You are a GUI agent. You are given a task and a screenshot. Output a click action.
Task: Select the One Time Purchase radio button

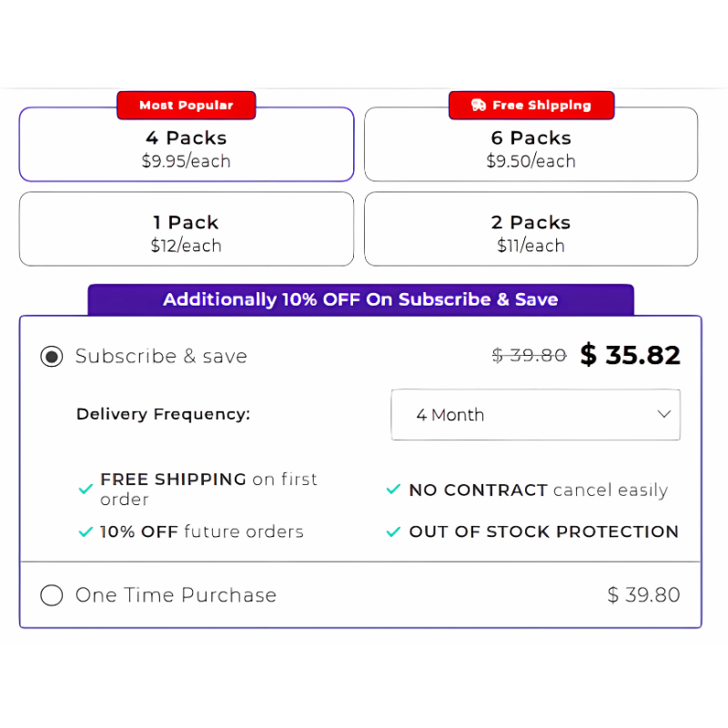point(52,595)
